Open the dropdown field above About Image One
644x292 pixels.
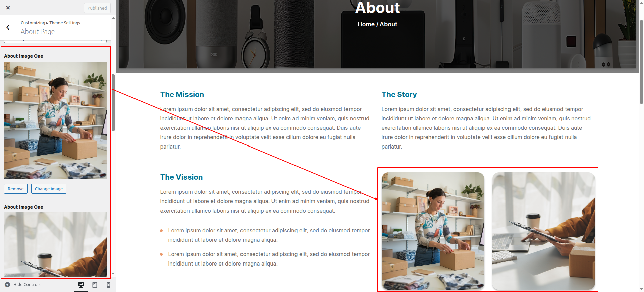pos(55,41)
